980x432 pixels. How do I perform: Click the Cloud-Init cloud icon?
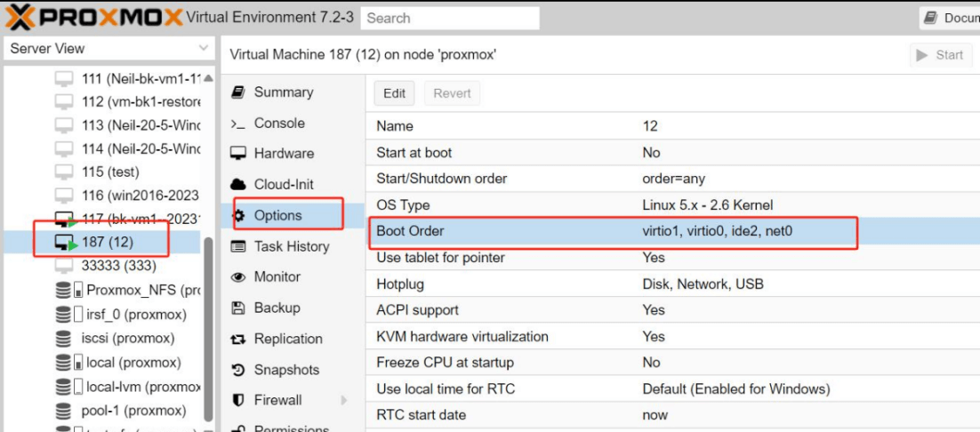click(x=238, y=185)
